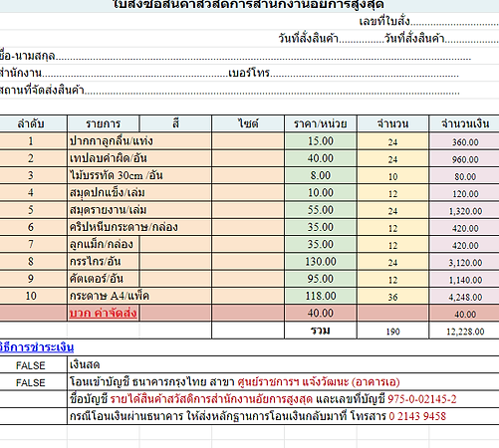Screen dimensions: 499x448
Task: Select unit price cell 15.00
Action: 321,141
